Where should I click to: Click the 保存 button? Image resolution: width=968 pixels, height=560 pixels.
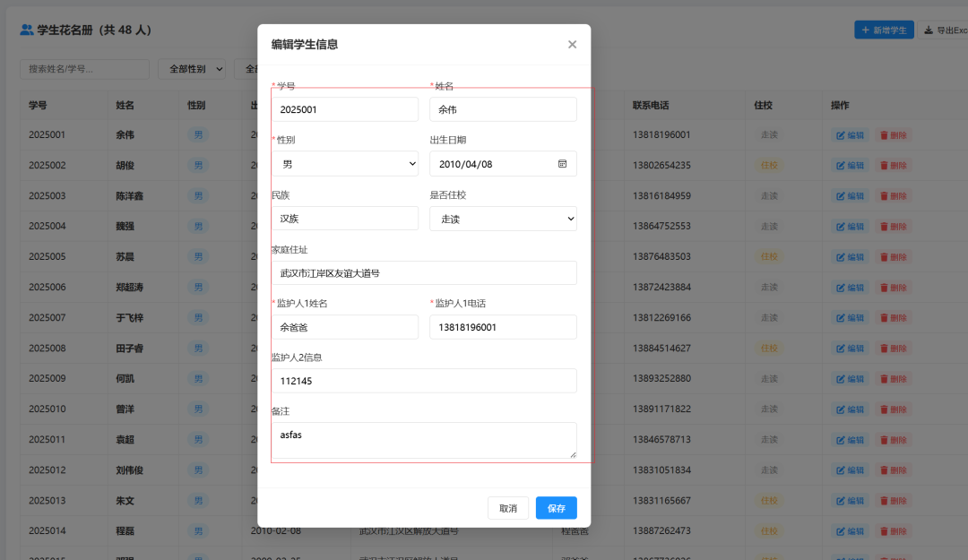(557, 508)
